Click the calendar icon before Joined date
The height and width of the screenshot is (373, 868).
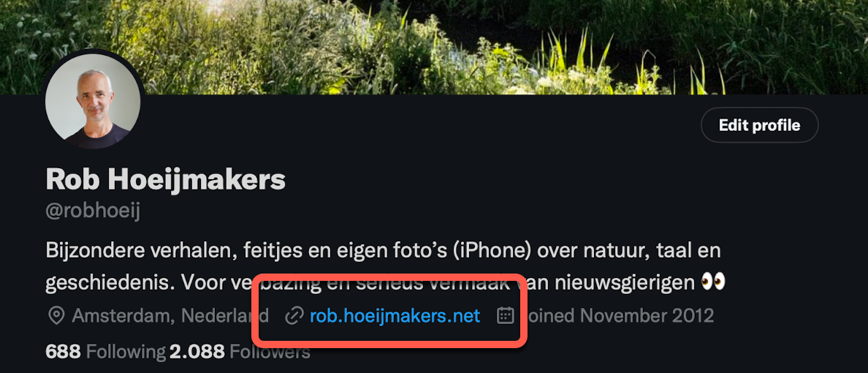click(x=506, y=316)
